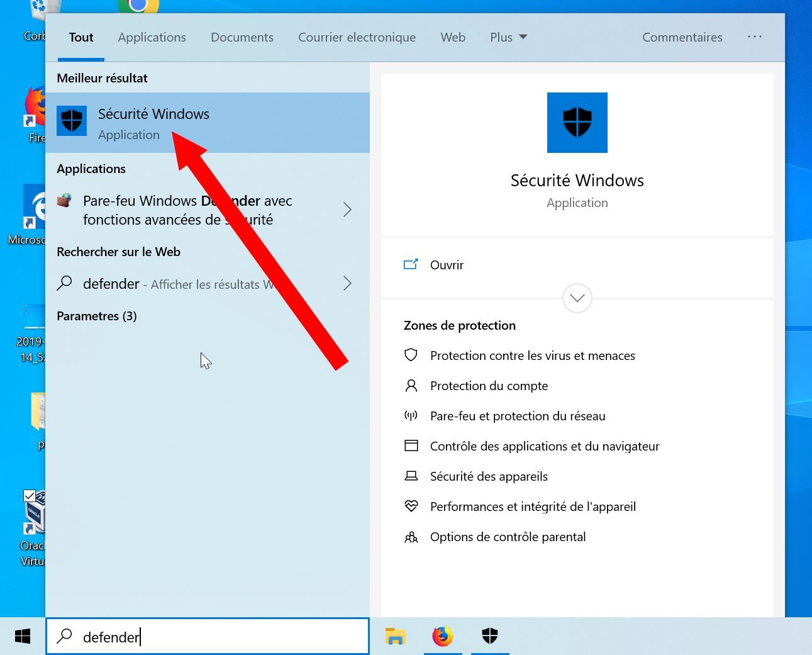The width and height of the screenshot is (812, 655).
Task: Click heart icon for Performances et intégrité
Action: [x=411, y=506]
